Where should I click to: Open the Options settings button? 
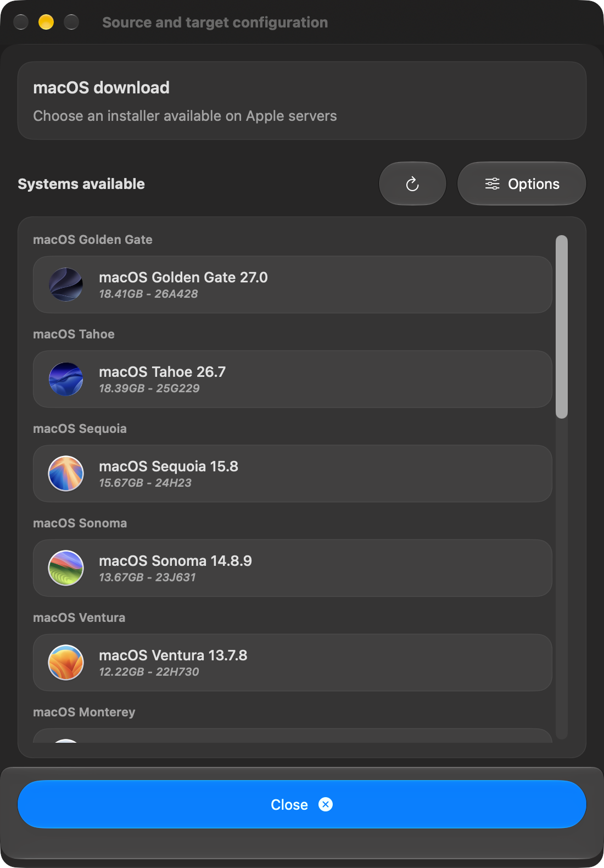pyautogui.click(x=522, y=183)
